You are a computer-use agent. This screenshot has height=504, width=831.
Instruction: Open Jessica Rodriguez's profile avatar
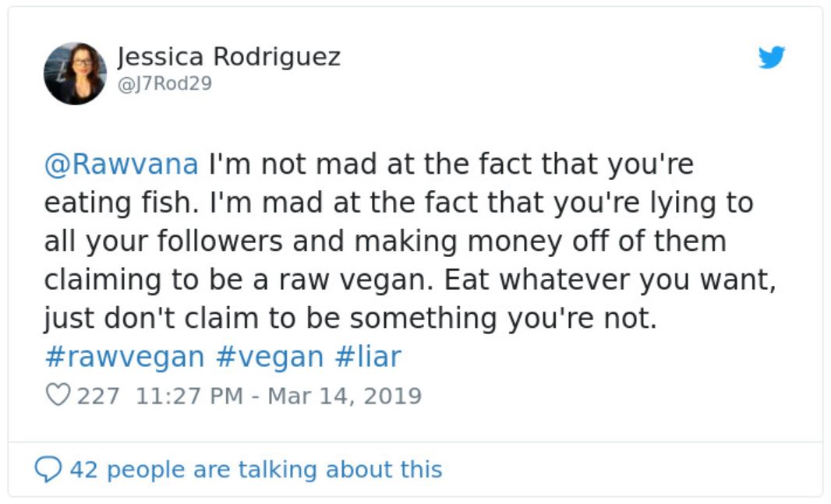[75, 73]
